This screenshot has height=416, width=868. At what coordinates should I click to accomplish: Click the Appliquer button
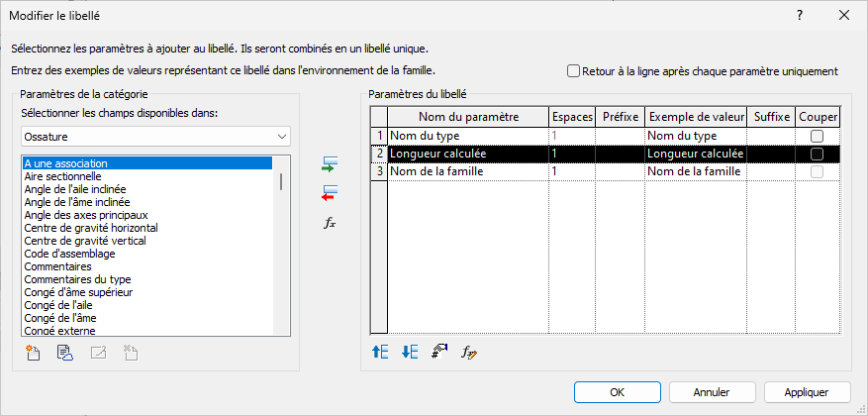807,392
